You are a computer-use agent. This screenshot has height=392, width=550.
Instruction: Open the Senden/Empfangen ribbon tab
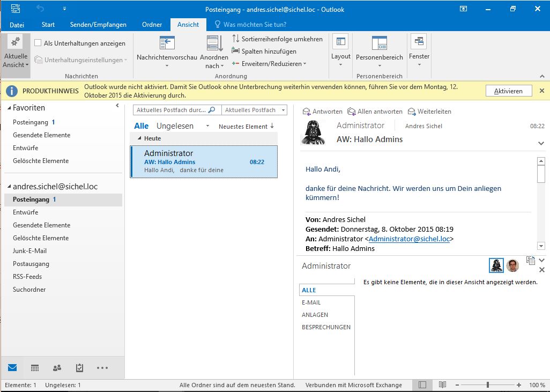click(x=98, y=25)
